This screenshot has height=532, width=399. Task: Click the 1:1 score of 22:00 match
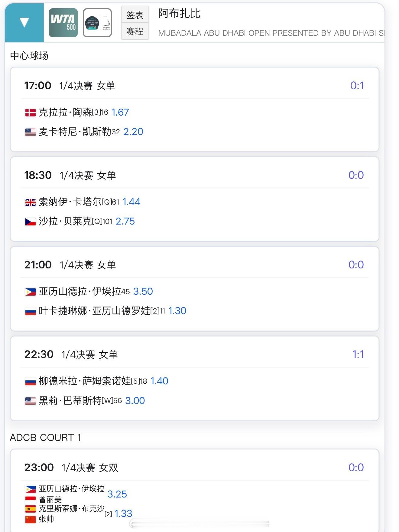[358, 354]
